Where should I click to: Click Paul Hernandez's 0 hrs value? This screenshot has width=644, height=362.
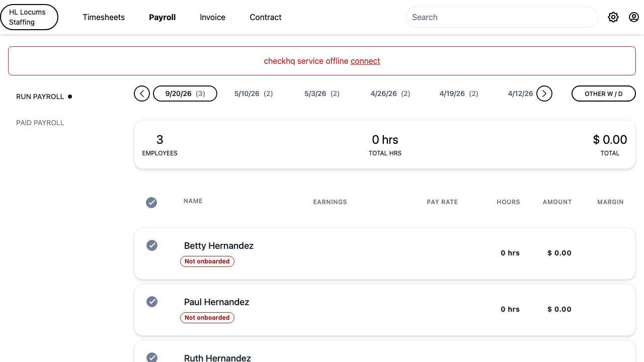point(510,309)
